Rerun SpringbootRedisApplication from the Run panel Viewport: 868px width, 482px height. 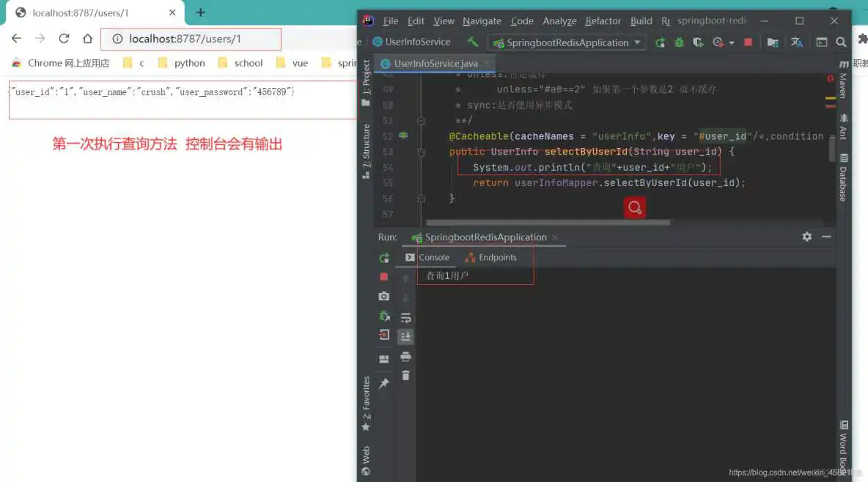(383, 258)
